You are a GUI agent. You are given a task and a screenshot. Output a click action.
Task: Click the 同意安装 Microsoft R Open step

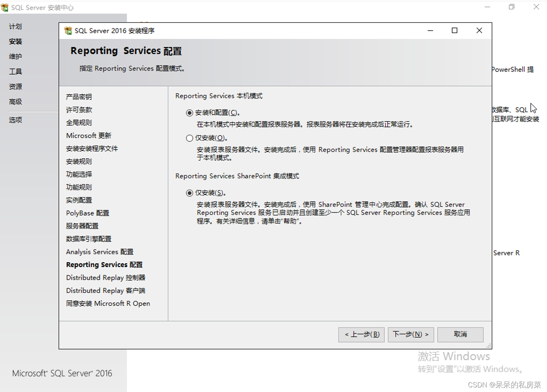click(108, 303)
